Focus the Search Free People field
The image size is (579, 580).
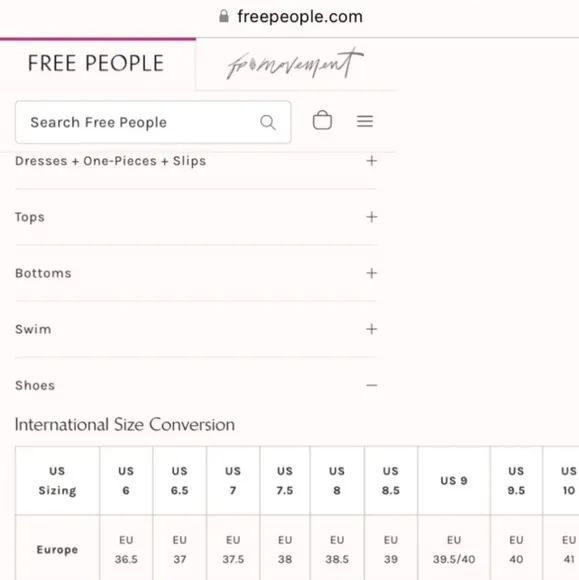[x=153, y=122]
